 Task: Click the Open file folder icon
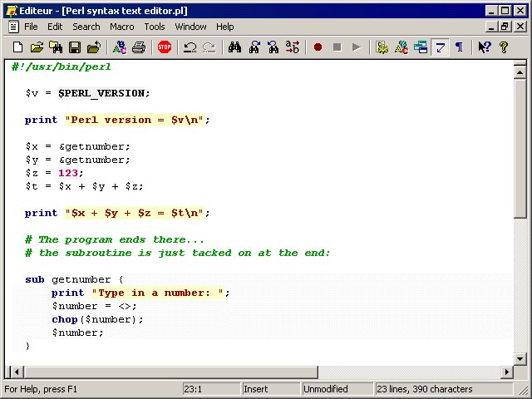click(37, 47)
